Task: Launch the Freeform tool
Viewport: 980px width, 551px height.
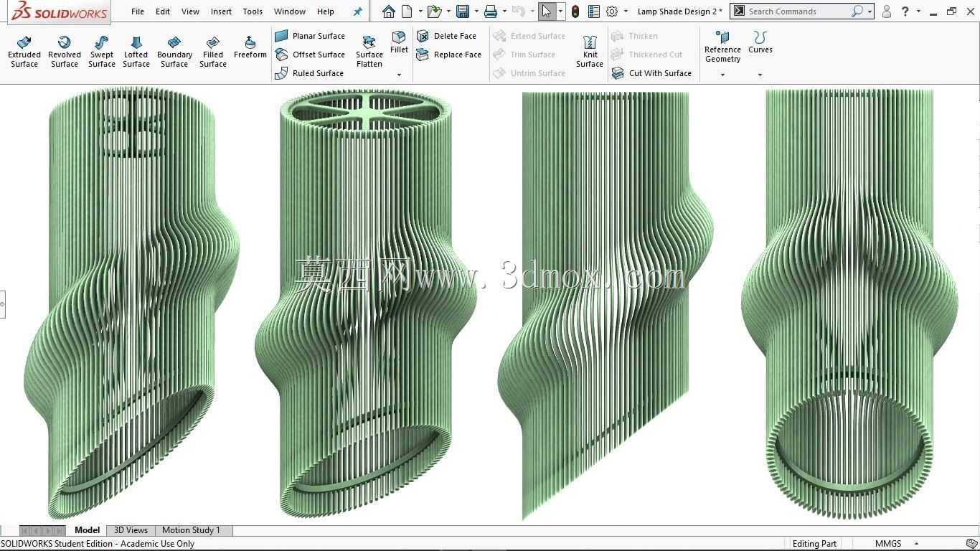Action: point(250,47)
